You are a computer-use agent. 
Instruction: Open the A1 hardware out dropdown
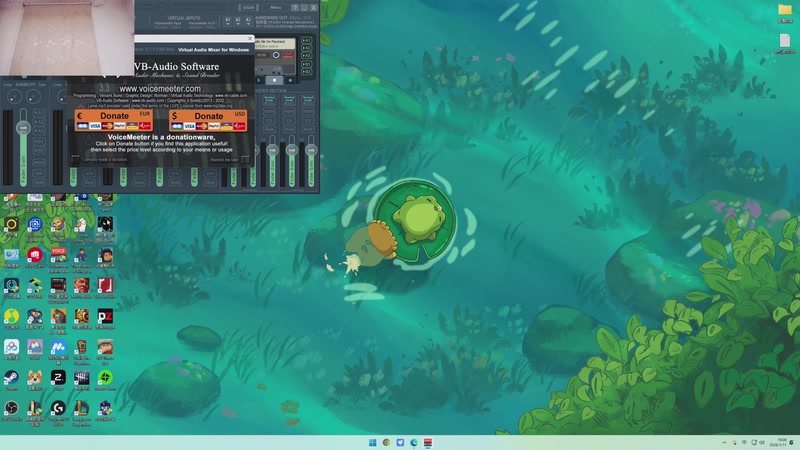point(228,21)
